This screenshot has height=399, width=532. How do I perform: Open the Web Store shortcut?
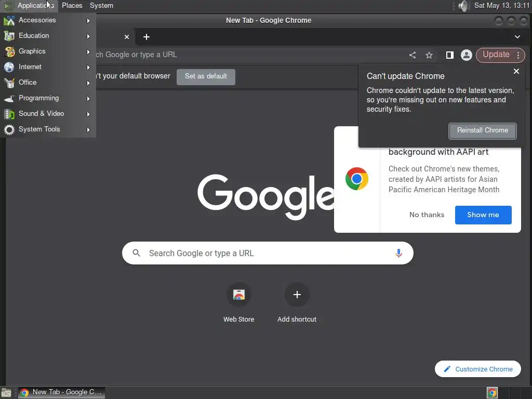coord(239,302)
